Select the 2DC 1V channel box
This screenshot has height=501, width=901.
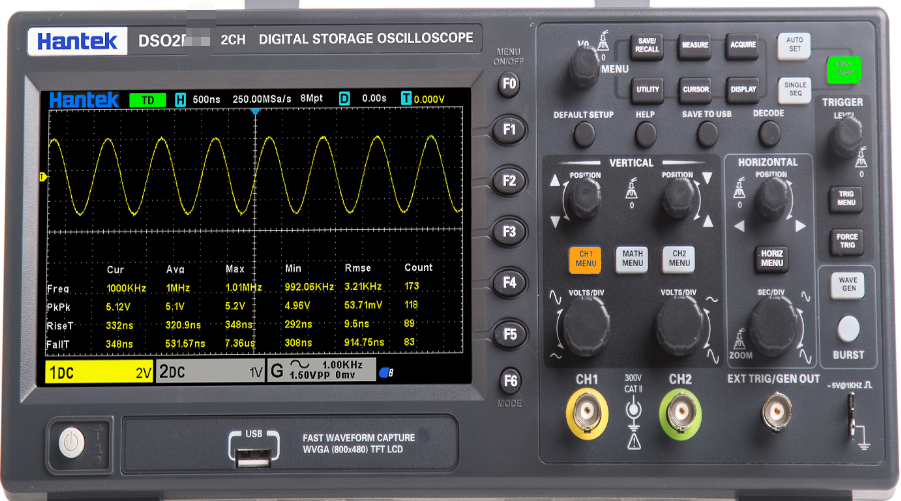(x=210, y=372)
